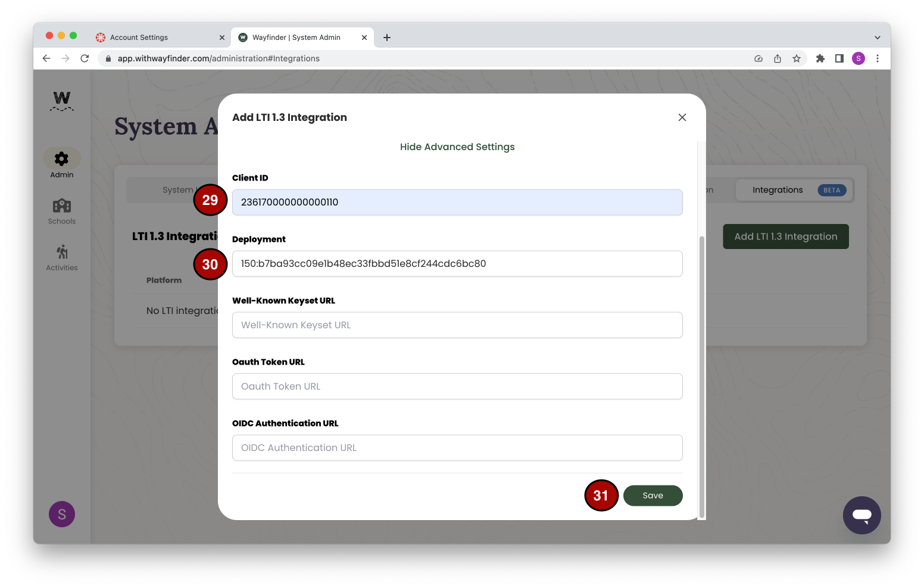The image size is (924, 588).
Task: Go forward in browser history
Action: click(65, 58)
